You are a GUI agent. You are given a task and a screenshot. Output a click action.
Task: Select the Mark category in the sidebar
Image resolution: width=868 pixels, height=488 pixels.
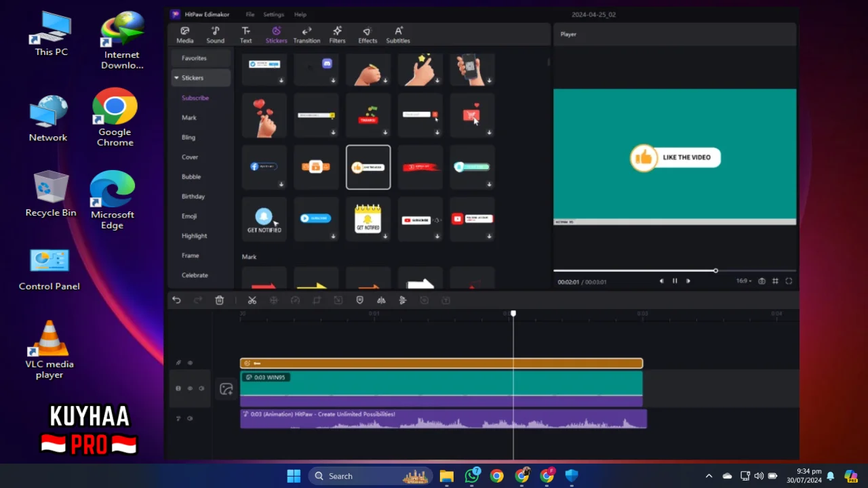click(x=189, y=118)
